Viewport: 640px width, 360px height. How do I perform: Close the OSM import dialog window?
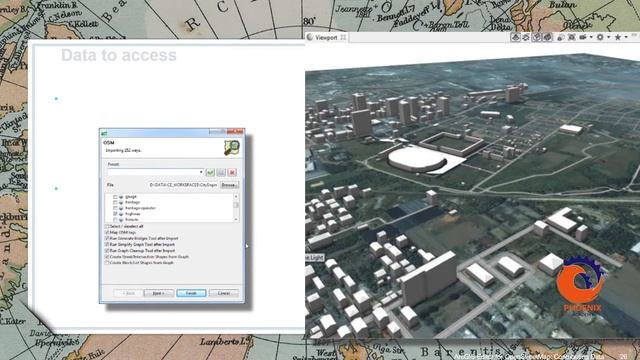235,132
